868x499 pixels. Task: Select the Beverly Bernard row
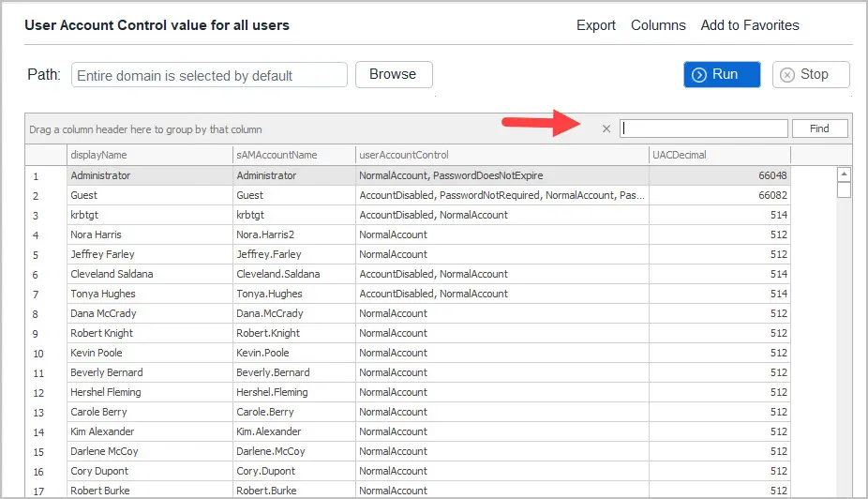pyautogui.click(x=408, y=372)
